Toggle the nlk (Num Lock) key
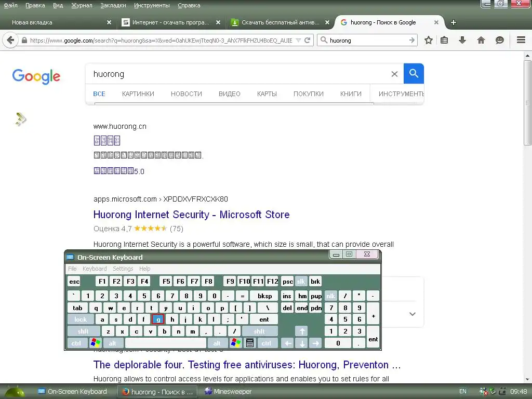Image resolution: width=532 pixels, height=399 pixels. pos(331,296)
